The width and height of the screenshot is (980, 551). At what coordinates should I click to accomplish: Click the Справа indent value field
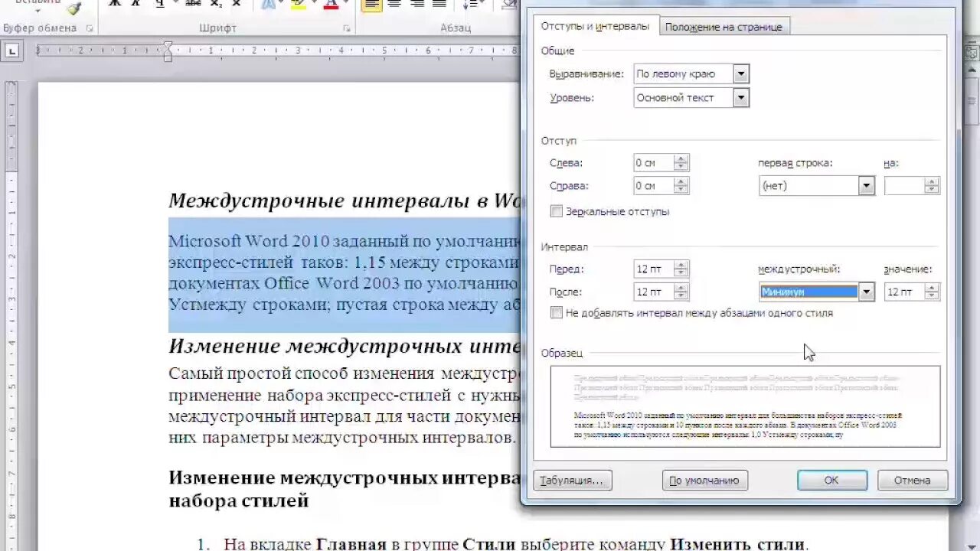click(x=654, y=186)
